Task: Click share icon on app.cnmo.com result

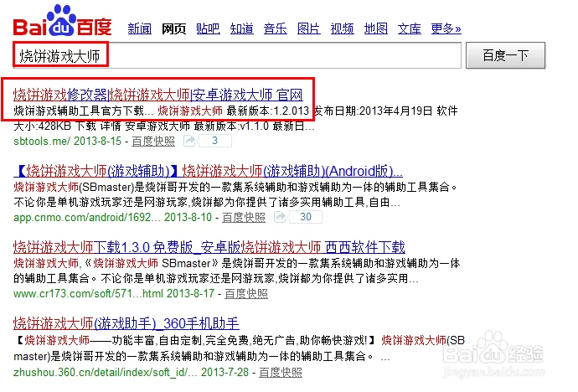Action: click(x=280, y=217)
